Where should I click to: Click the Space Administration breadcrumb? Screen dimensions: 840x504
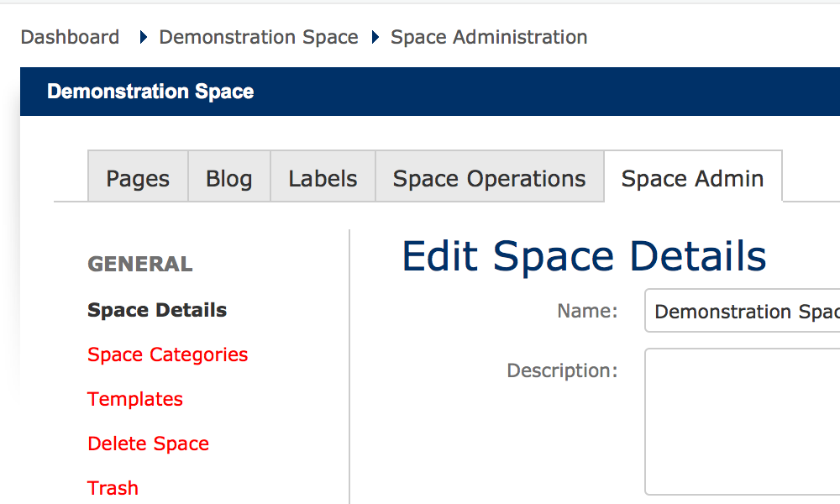click(489, 37)
